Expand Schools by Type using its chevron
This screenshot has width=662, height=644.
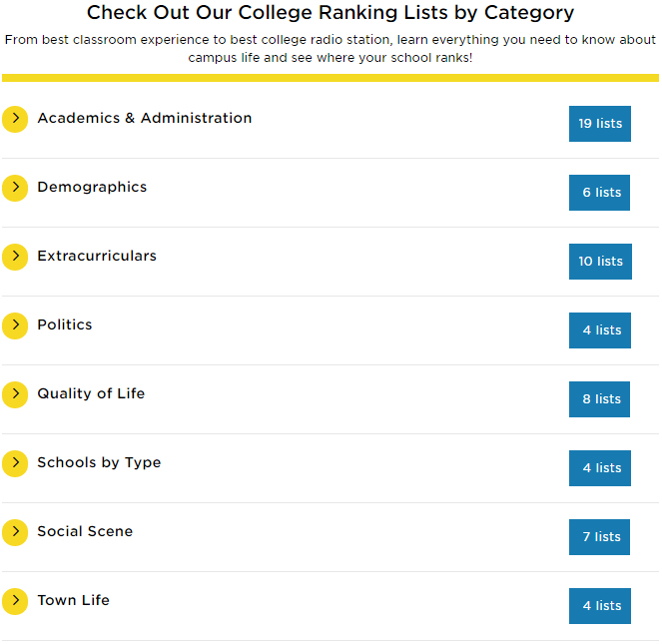point(15,463)
